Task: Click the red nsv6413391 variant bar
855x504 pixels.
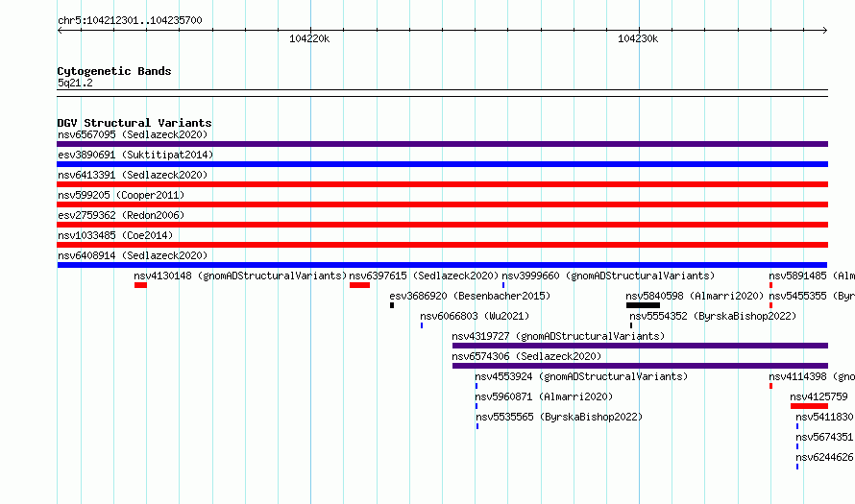Action: coord(442,184)
